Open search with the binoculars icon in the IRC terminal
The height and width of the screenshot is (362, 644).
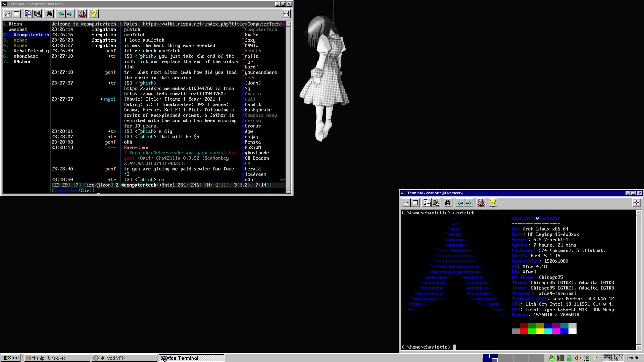coord(49,14)
